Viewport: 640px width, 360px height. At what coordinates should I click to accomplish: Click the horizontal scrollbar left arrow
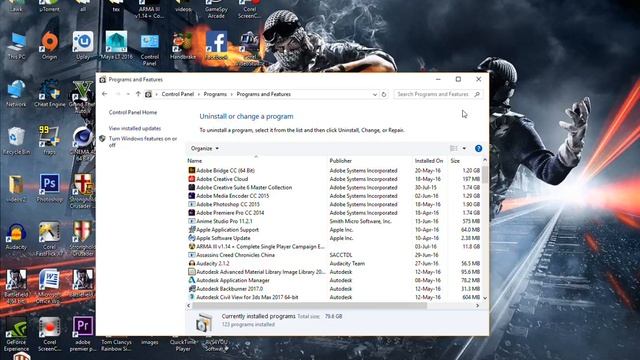click(189, 305)
